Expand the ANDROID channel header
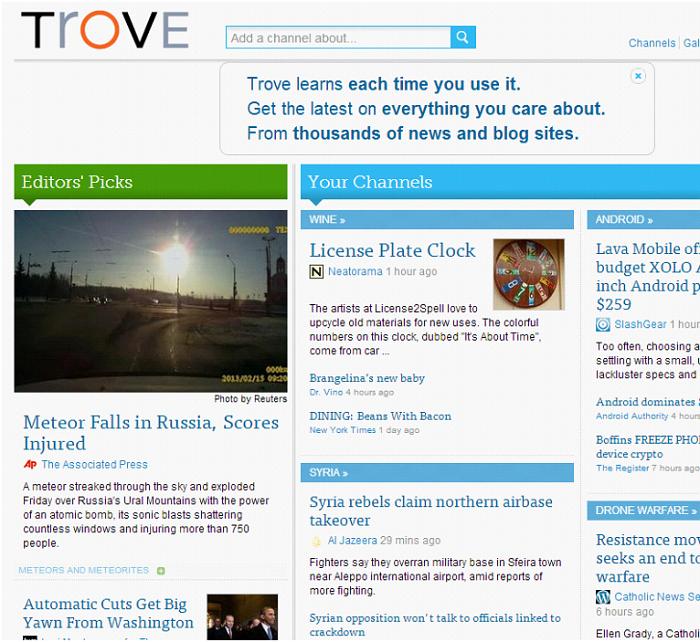The image size is (700, 642). (x=624, y=220)
